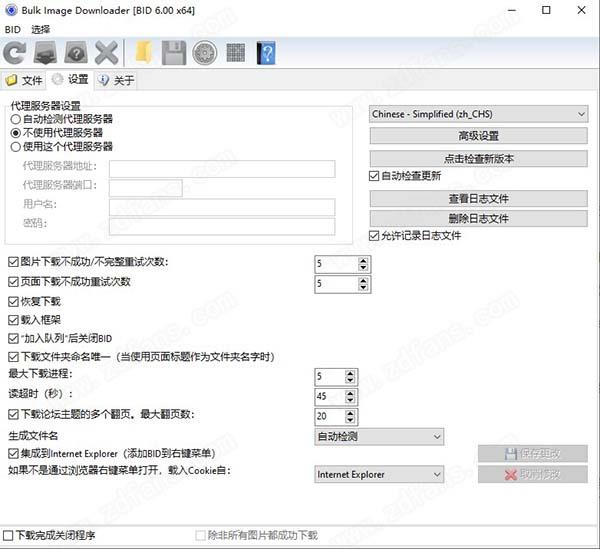This screenshot has width=600, height=549.
Task: Open the yellow folder toolbar icon
Action: (143, 53)
